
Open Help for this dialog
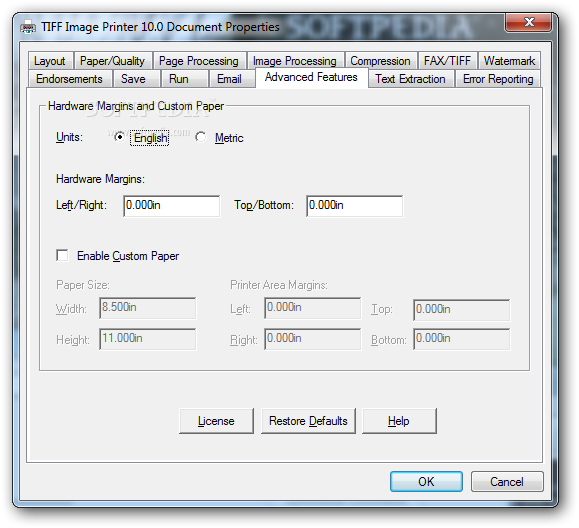pos(399,421)
